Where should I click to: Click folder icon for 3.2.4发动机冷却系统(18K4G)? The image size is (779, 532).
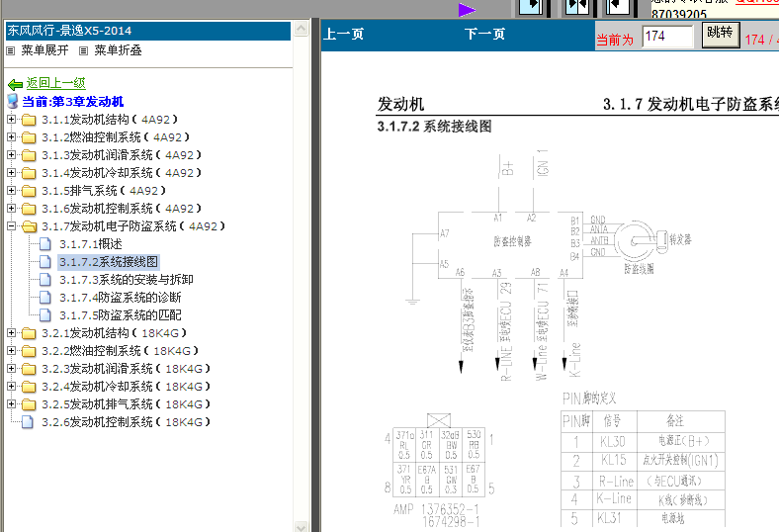(x=29, y=387)
